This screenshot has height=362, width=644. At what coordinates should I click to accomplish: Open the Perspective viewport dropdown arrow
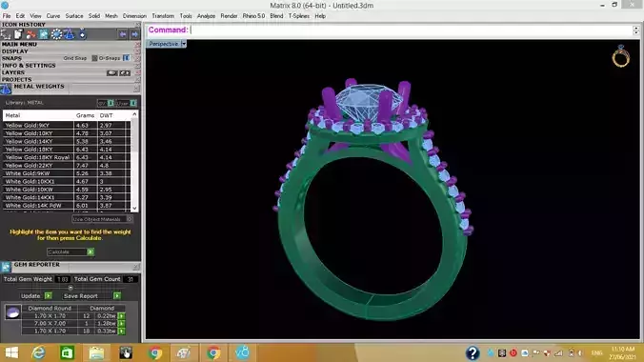point(184,44)
